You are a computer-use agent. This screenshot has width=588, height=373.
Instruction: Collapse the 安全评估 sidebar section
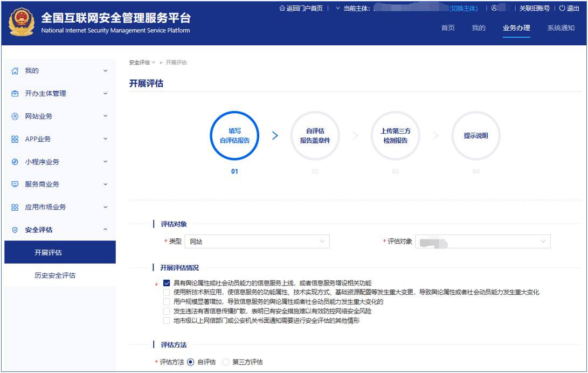[105, 230]
